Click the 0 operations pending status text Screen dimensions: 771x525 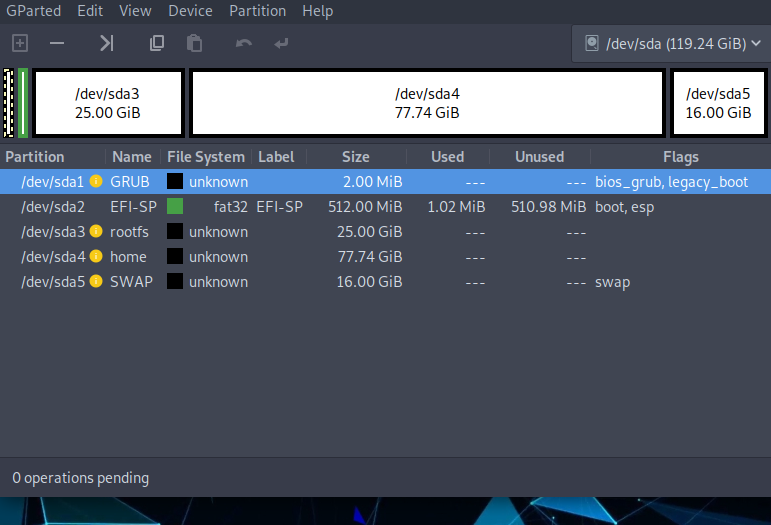[x=81, y=478]
